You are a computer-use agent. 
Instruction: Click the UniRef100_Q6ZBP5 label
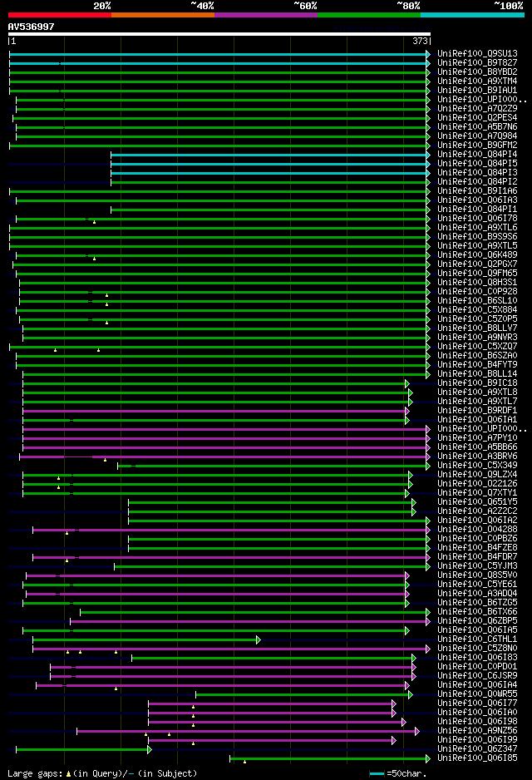click(477, 621)
